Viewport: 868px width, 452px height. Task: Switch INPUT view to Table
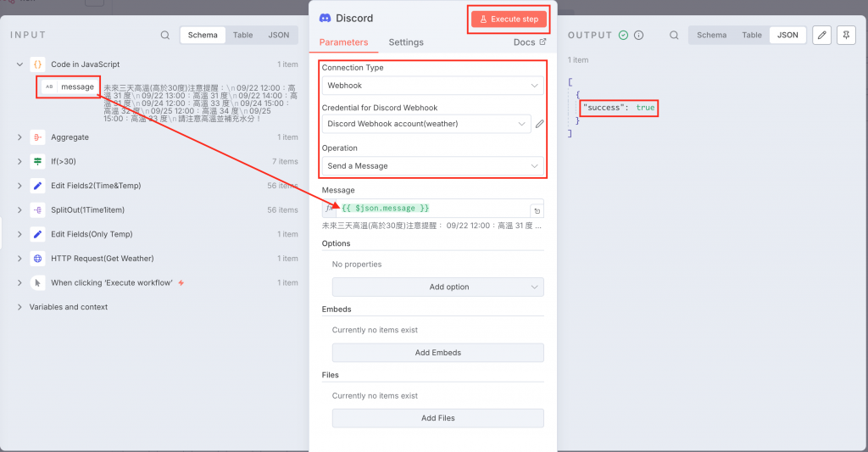pos(242,35)
